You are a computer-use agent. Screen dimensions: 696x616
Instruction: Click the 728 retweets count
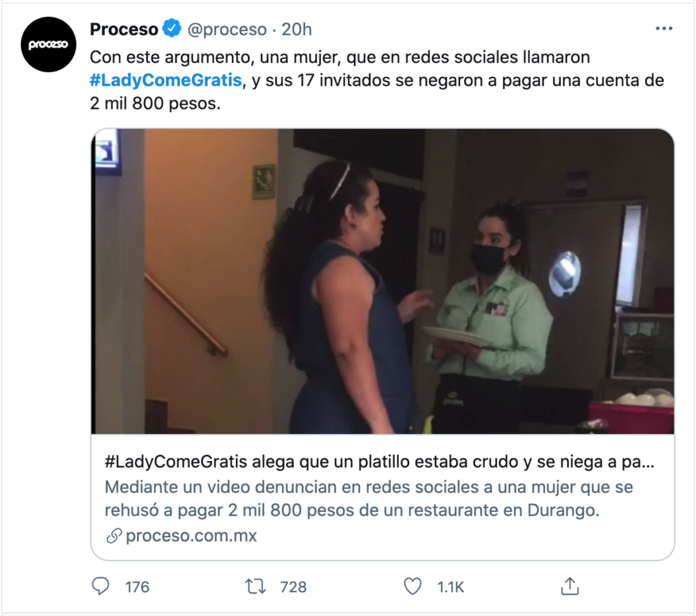[x=294, y=587]
